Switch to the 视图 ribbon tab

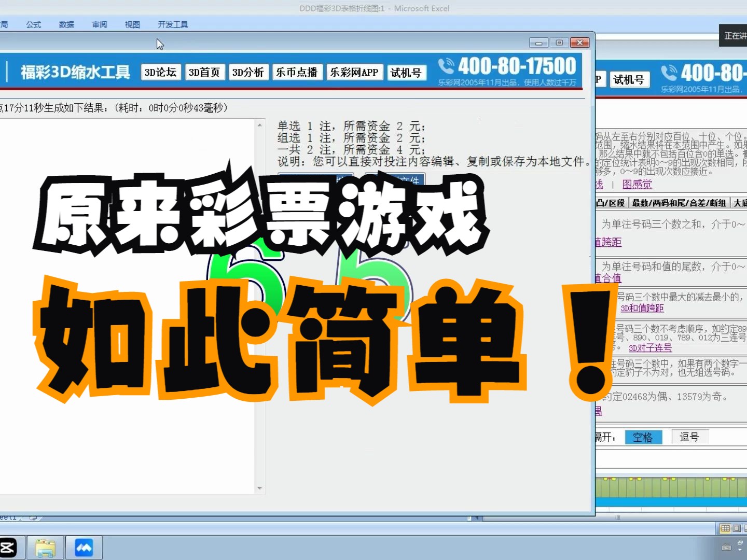pyautogui.click(x=132, y=24)
